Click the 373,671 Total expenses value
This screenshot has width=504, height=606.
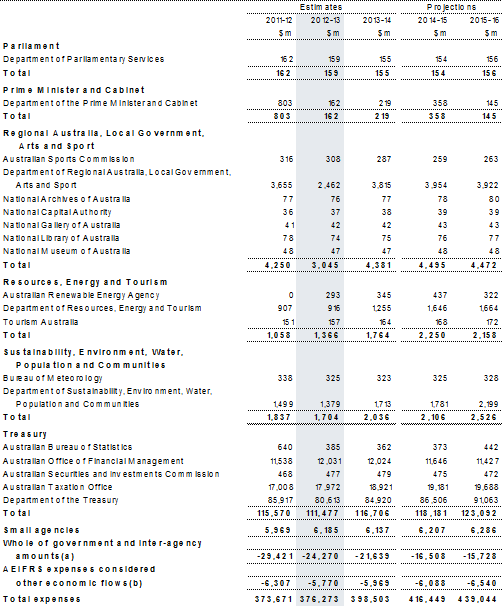click(273, 599)
